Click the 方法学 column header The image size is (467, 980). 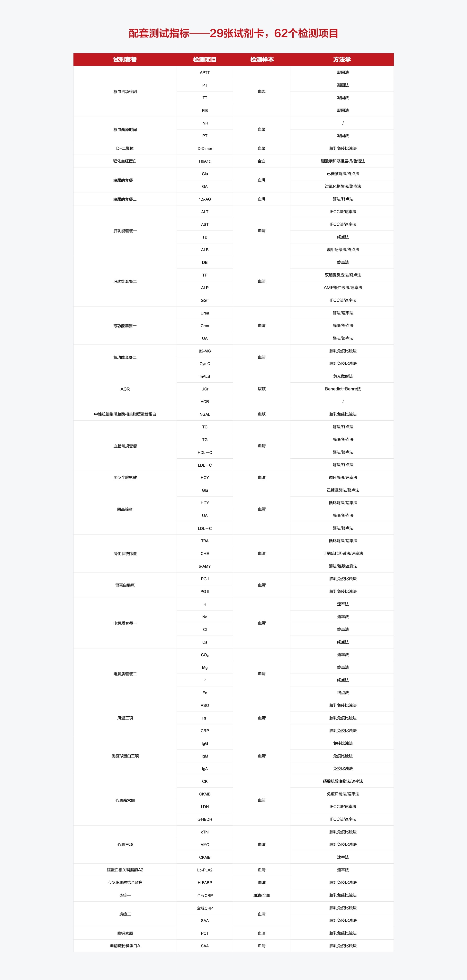342,60
